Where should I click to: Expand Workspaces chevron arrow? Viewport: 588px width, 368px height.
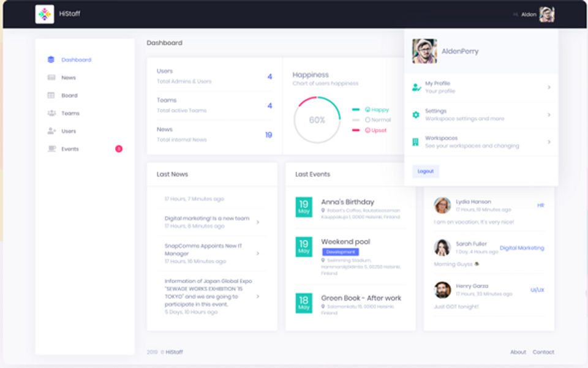(x=549, y=142)
